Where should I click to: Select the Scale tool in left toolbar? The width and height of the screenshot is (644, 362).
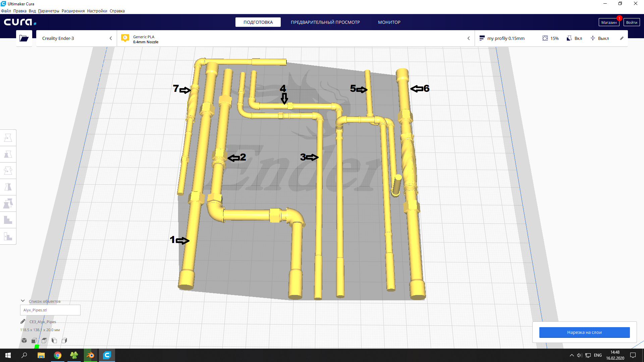coord(8,154)
